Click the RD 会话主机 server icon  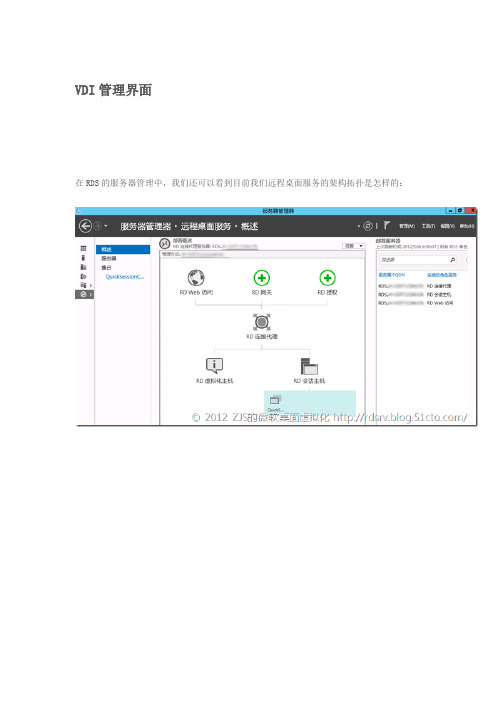[x=309, y=366]
